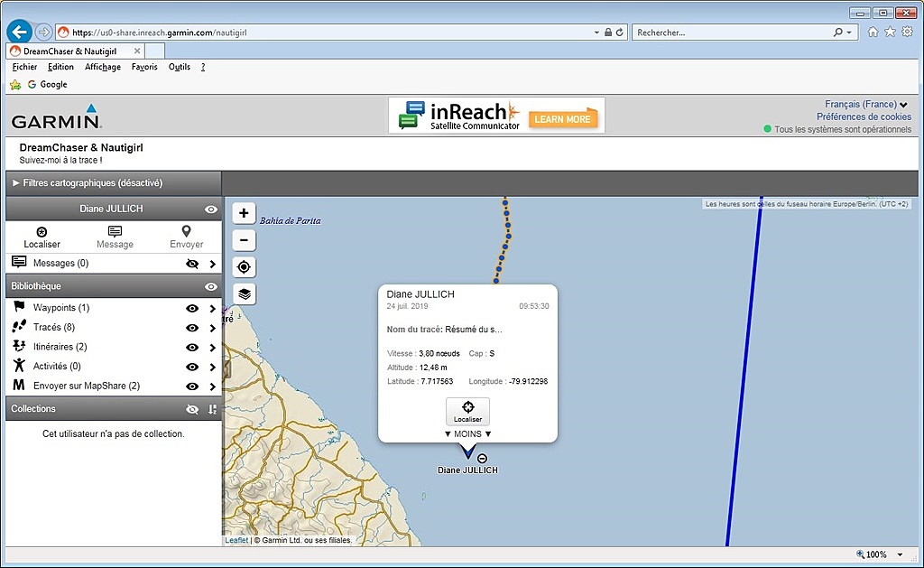Toggle Collections visibility eye
Screen dimensions: 924x568
(192, 409)
